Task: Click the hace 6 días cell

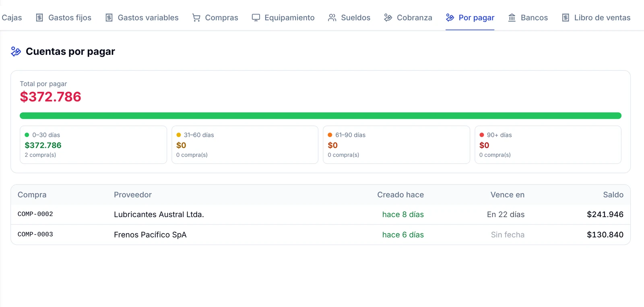Action: coord(403,234)
